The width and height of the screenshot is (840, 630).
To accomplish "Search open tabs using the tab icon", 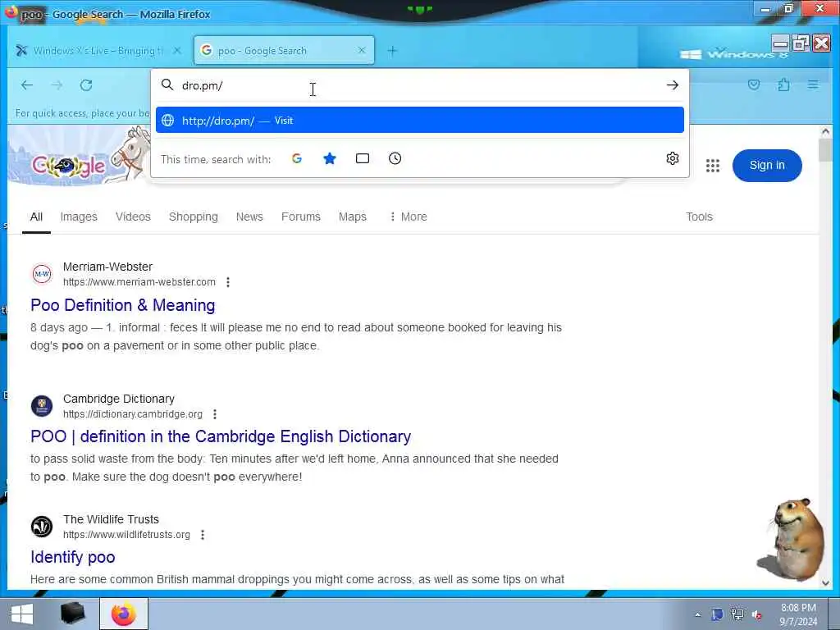I will coord(363,158).
